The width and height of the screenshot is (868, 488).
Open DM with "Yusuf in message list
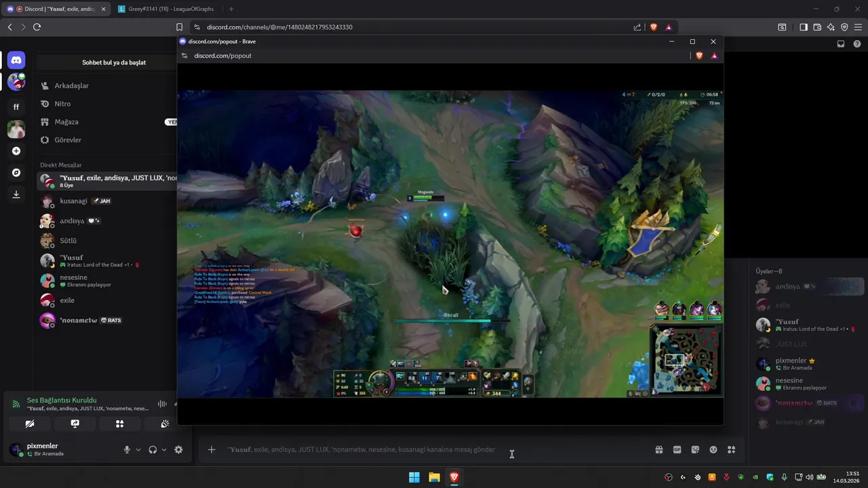106,261
